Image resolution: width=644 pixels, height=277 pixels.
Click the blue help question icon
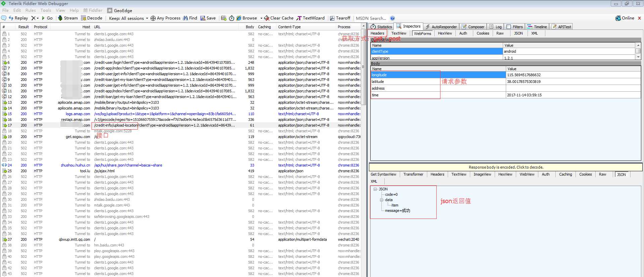[x=392, y=18]
